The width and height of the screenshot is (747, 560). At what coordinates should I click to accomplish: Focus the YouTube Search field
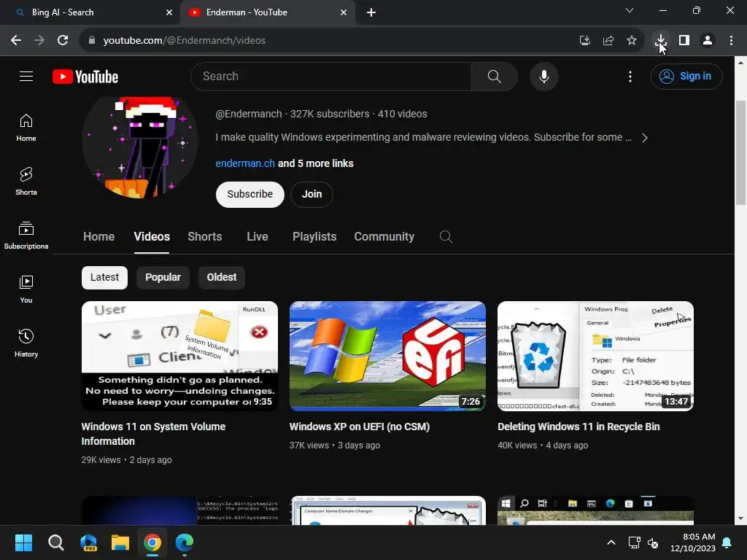pos(330,76)
